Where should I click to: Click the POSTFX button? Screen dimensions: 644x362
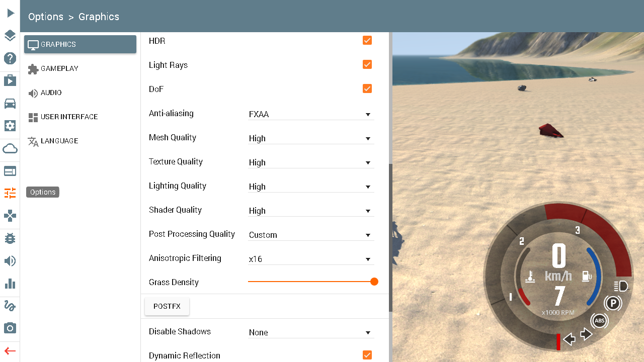(167, 306)
